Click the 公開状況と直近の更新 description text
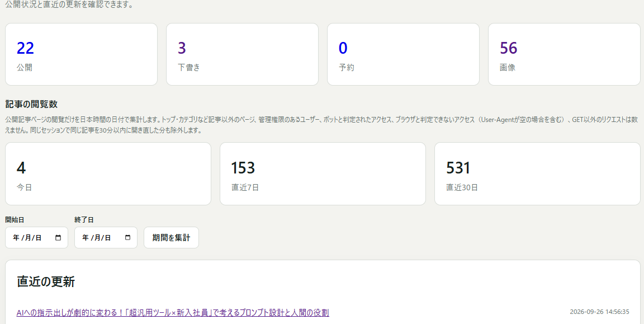 (x=69, y=6)
